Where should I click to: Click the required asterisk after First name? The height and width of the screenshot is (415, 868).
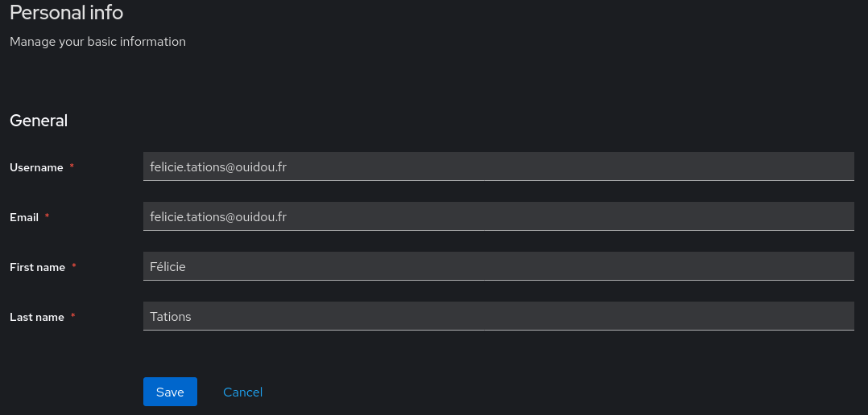[74, 266]
